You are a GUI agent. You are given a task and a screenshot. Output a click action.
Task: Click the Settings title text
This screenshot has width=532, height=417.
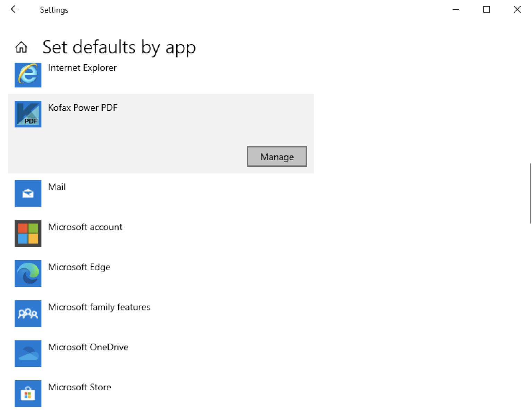[x=54, y=10]
